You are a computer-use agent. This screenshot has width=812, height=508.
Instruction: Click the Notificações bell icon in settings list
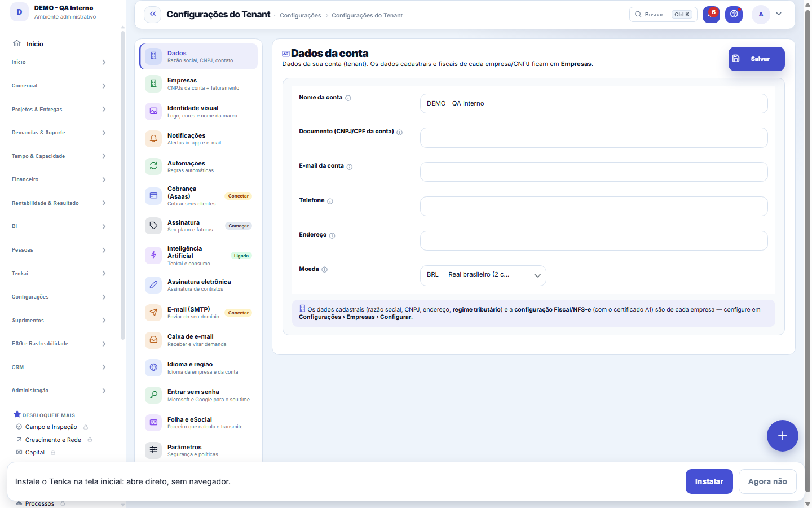(153, 139)
